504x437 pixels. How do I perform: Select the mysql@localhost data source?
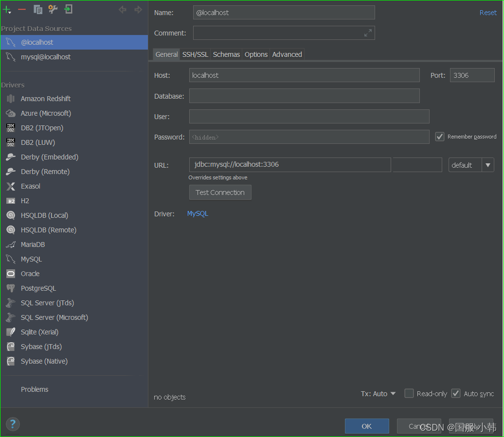point(74,57)
